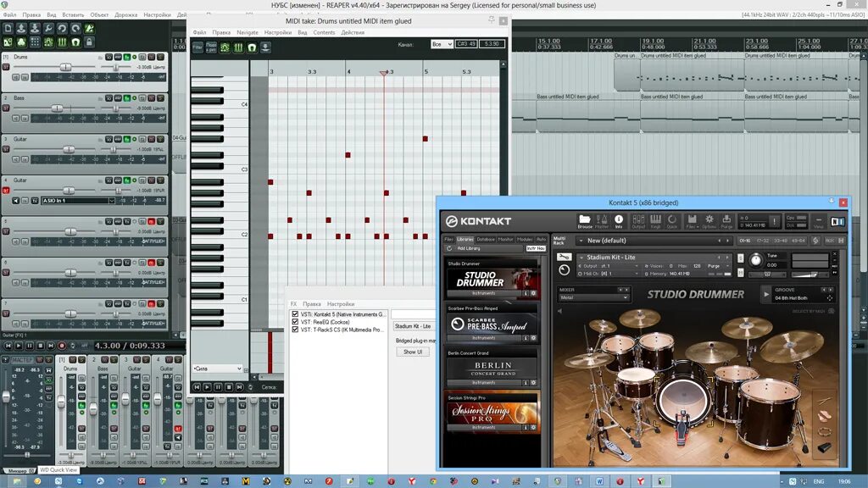The image size is (868, 488).
Task: Toggle record arm on the Drums track
Action: click(6, 67)
